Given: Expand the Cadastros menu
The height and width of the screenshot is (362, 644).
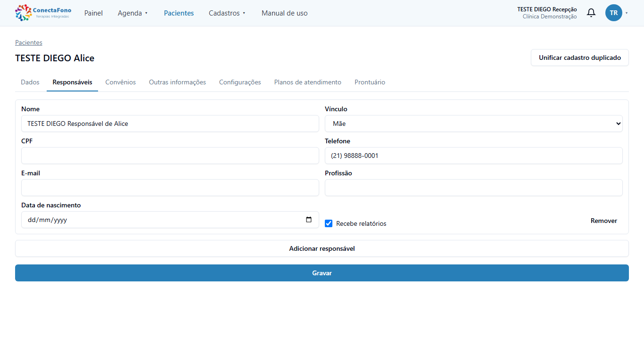Looking at the screenshot, I should click(x=227, y=13).
